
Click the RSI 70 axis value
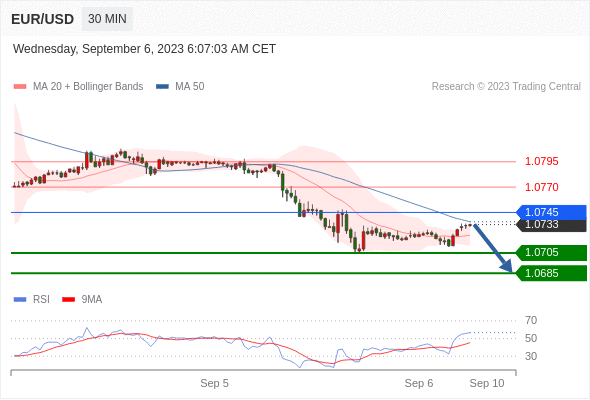(531, 321)
